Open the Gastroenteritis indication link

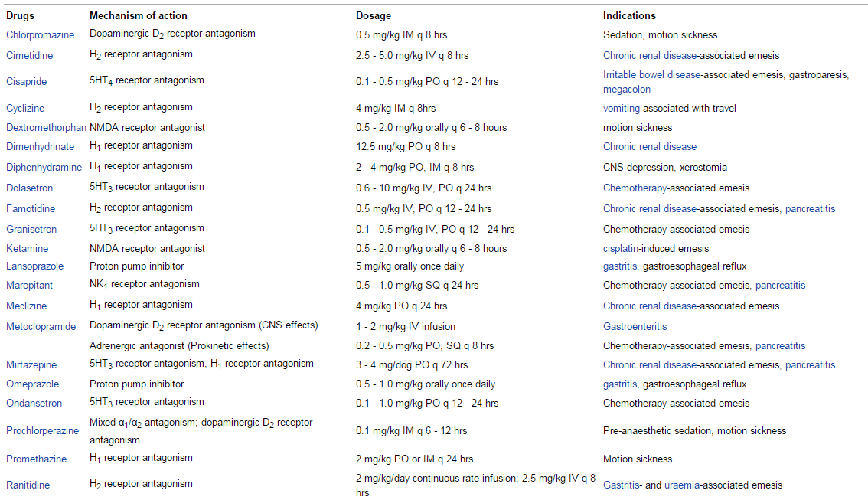tap(635, 327)
